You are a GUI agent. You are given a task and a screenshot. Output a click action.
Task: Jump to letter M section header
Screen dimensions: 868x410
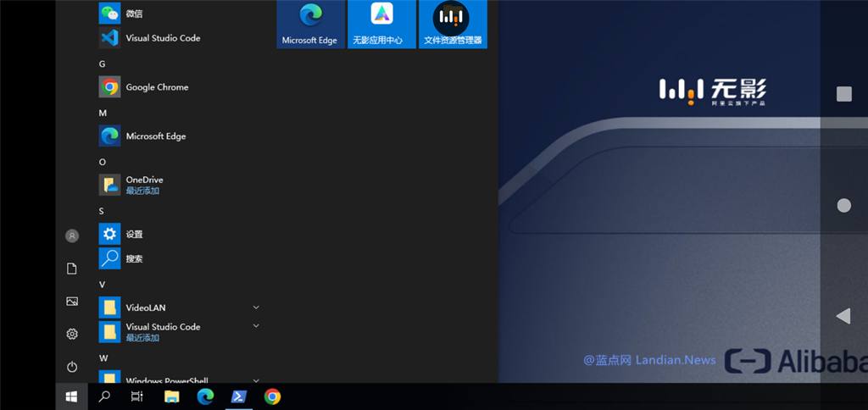pos(103,113)
